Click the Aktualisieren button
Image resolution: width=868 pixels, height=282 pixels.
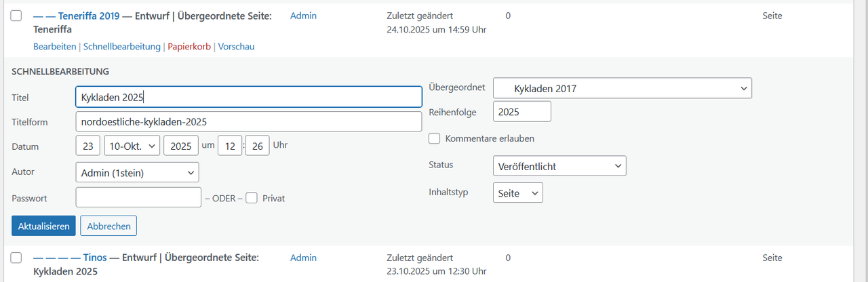[43, 226]
